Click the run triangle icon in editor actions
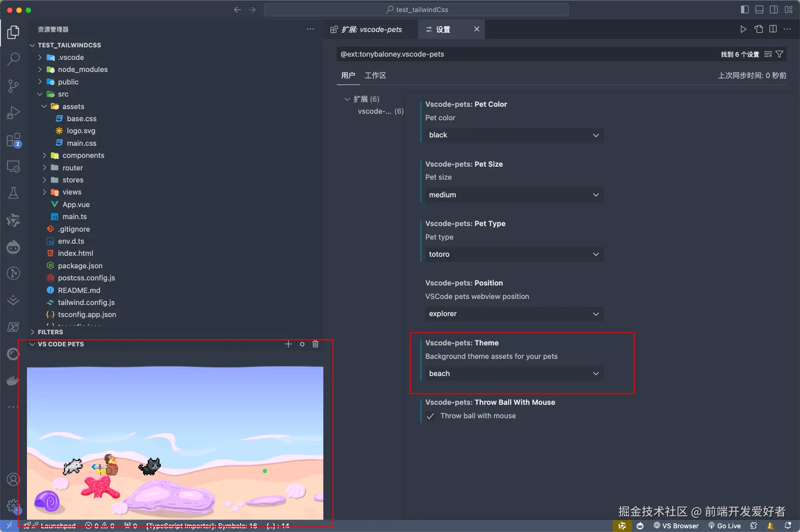The width and height of the screenshot is (800, 532). pos(743,29)
